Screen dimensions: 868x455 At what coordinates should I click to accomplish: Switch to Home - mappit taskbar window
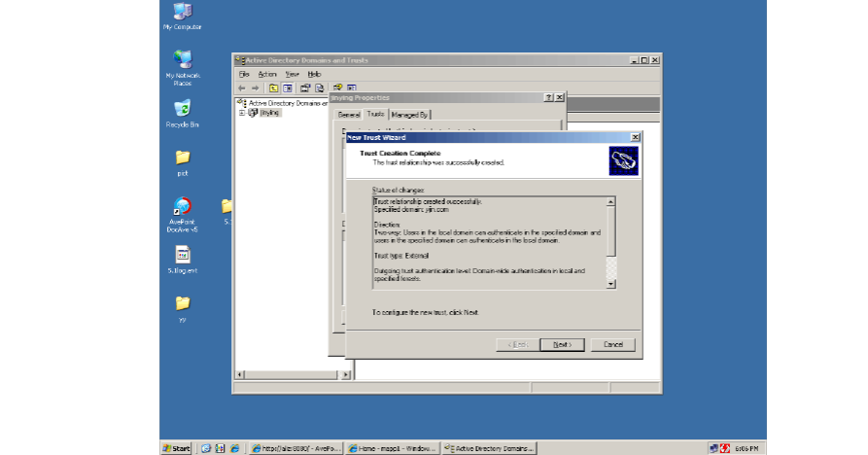click(392, 448)
